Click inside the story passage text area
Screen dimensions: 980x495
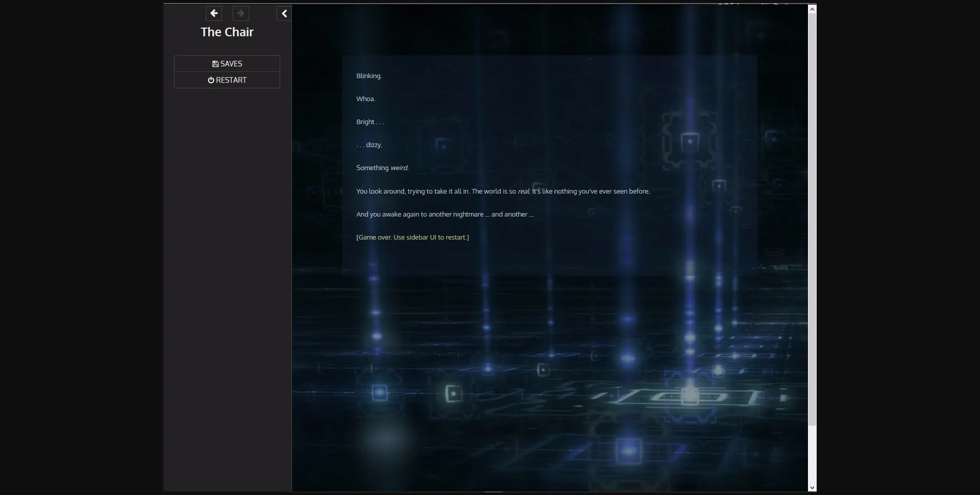(510, 153)
